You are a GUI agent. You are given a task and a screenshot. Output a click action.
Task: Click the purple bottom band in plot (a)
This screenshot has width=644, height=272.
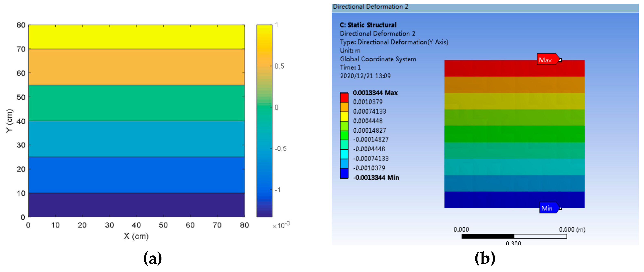(136, 205)
